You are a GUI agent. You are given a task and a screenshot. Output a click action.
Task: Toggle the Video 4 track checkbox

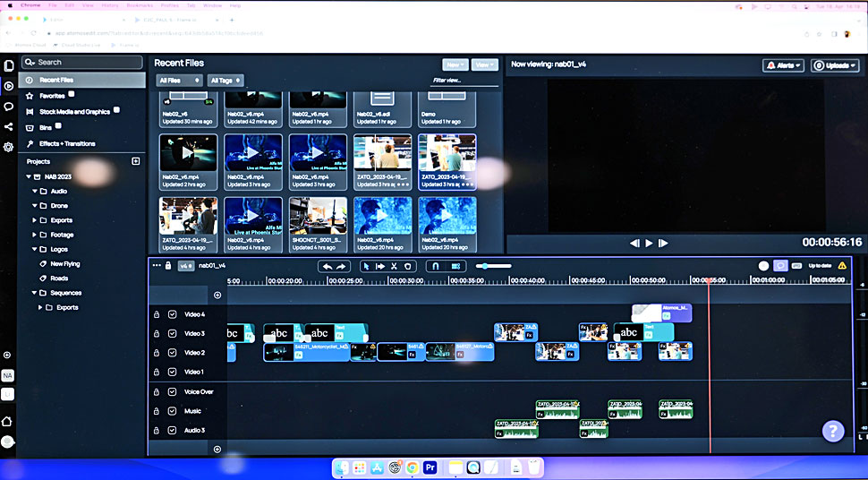(x=172, y=314)
